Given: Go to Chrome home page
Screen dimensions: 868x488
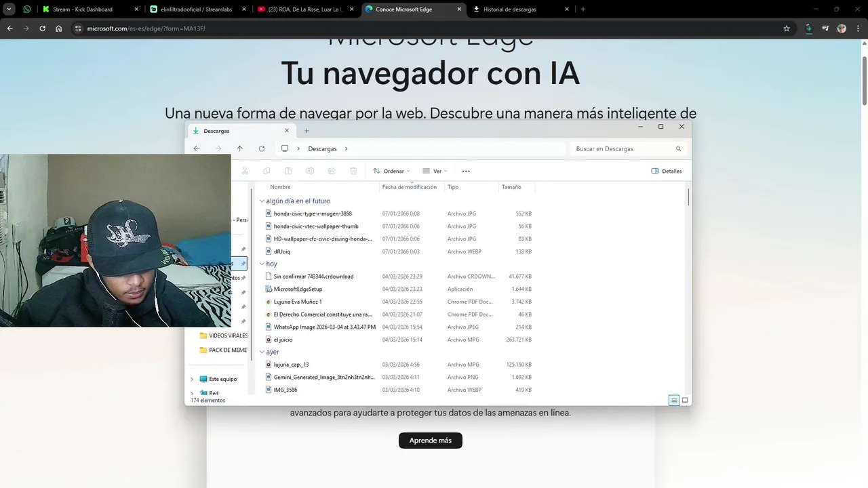Looking at the screenshot, I should click(x=59, y=28).
